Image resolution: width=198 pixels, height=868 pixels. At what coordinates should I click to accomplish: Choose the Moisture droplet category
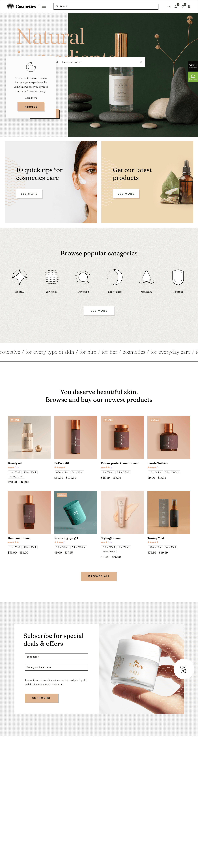[x=146, y=277]
